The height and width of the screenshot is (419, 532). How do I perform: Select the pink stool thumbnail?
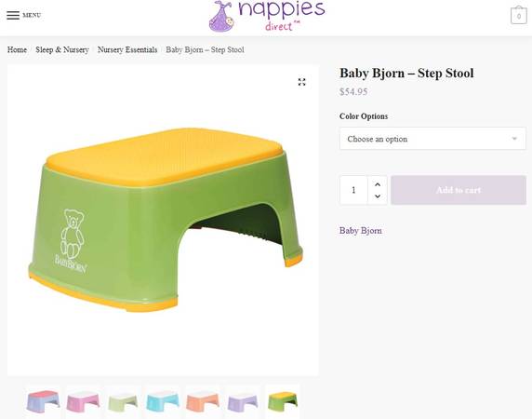83,401
